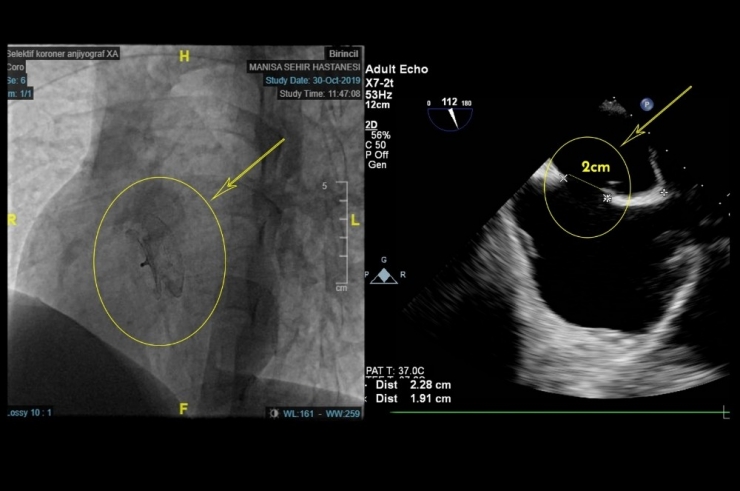740x491 pixels.
Task: Click the yellow H orientation marker
Action: tap(183, 57)
